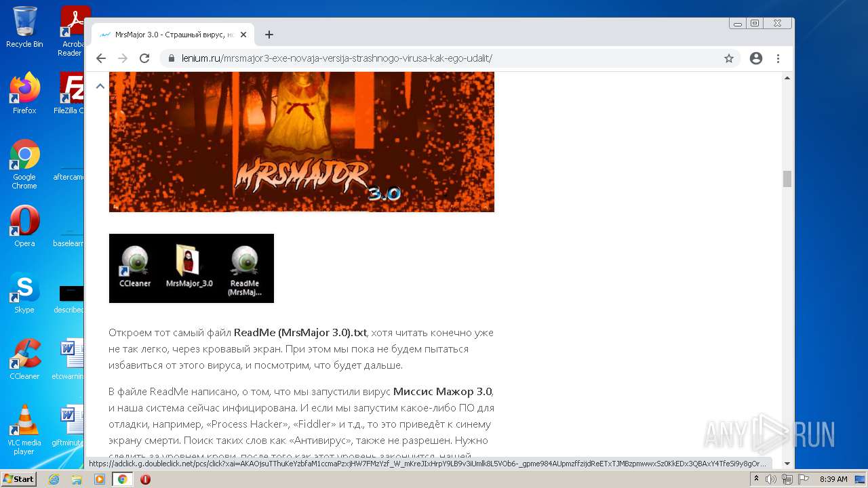868x488 pixels.
Task: Launch Firefox from desktop shortcut
Action: tap(24, 93)
